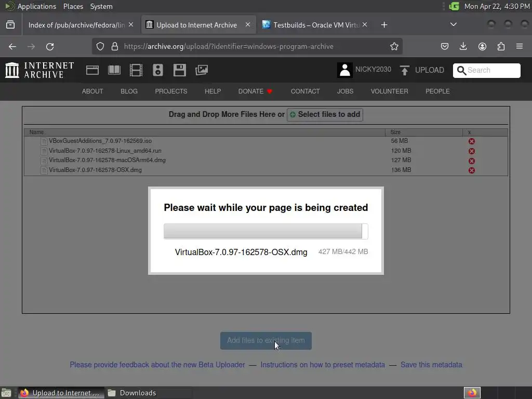Click the NICKY2030 user avatar icon
Image resolution: width=532 pixels, height=399 pixels.
coord(345,70)
